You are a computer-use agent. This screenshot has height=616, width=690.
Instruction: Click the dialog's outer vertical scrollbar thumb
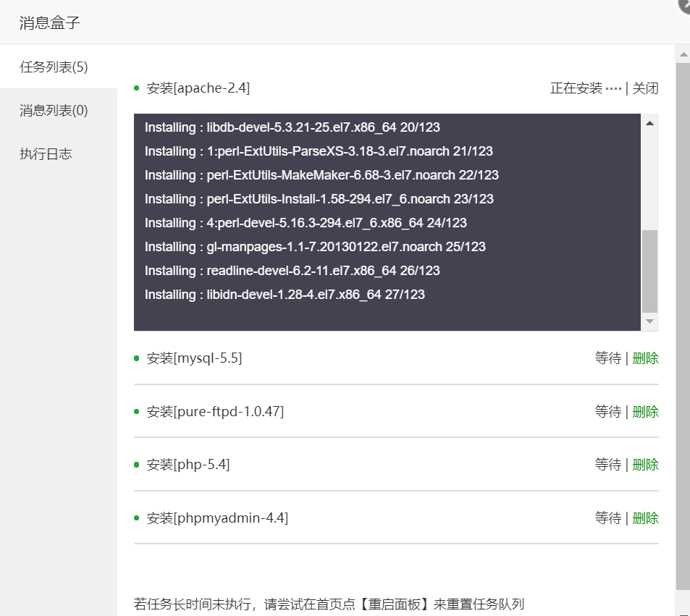683,326
